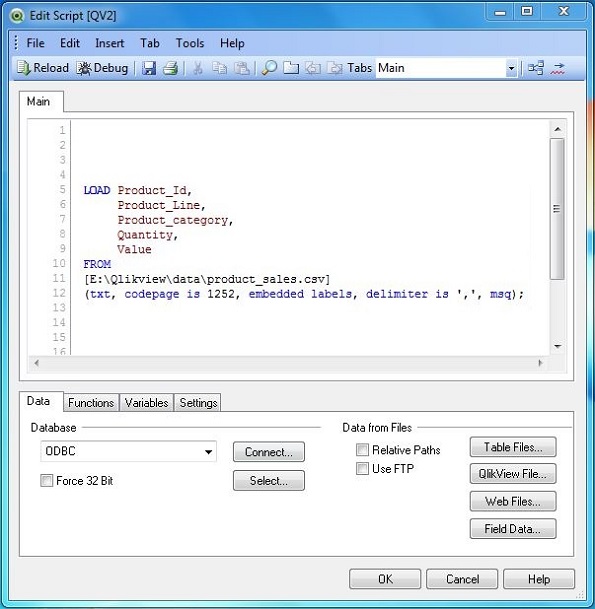Expand the Tabs dropdown showing Main
This screenshot has height=609, width=595.
(511, 68)
